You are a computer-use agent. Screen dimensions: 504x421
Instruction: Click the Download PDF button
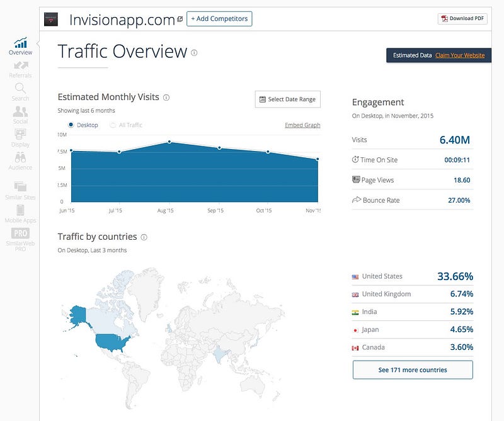462,19
